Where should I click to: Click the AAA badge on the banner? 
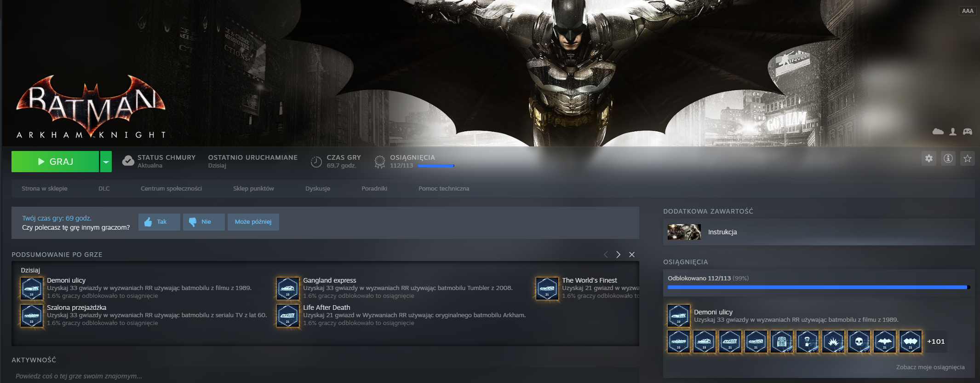coord(968,11)
